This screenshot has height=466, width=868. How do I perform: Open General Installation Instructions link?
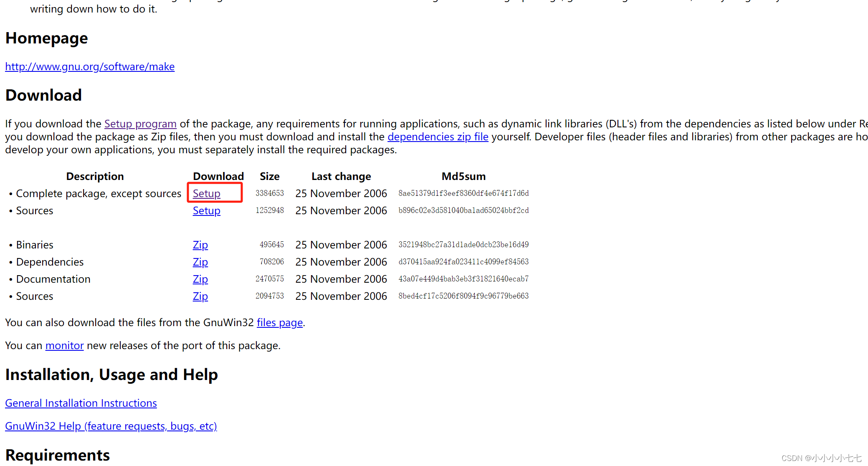pos(81,403)
